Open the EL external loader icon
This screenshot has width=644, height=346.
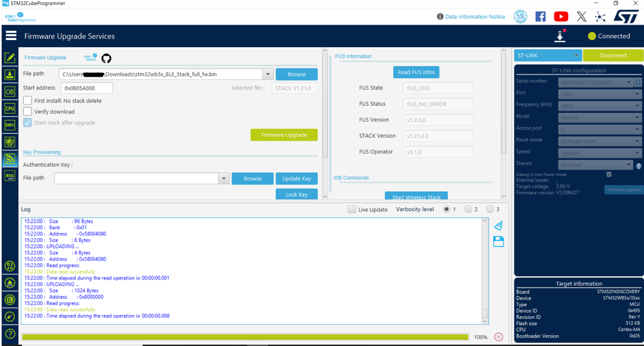click(10, 300)
